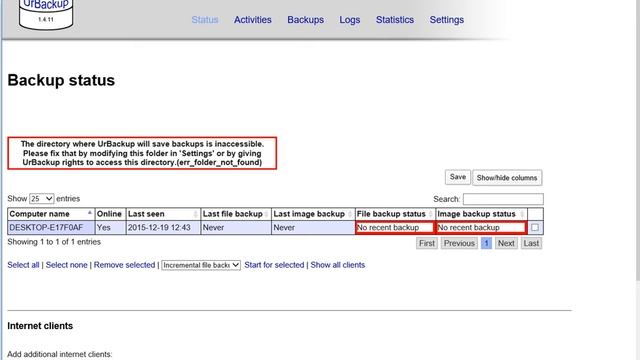Sort by File backup status column
The image size is (640, 360).
(395, 214)
